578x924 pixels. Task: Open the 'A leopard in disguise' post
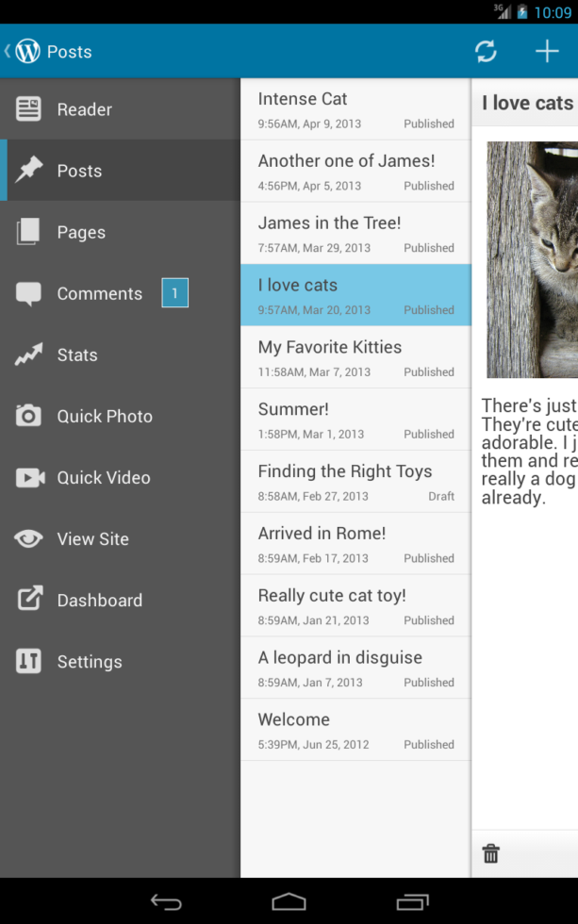coord(355,668)
